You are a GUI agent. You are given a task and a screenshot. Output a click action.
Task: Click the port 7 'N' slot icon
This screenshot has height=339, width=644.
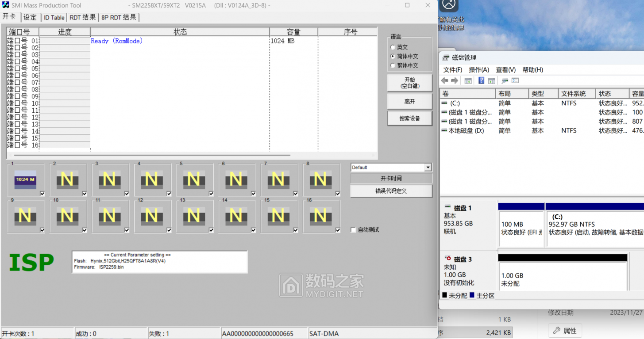pyautogui.click(x=278, y=180)
